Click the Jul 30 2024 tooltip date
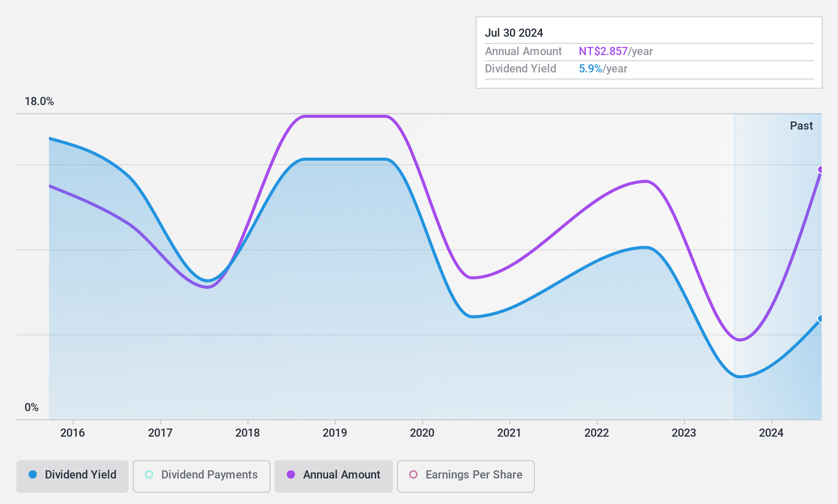The height and width of the screenshot is (504, 838). coord(514,33)
